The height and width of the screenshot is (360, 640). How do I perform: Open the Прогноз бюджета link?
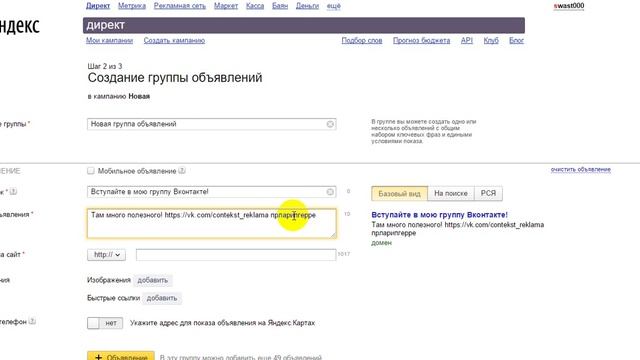coord(422,40)
